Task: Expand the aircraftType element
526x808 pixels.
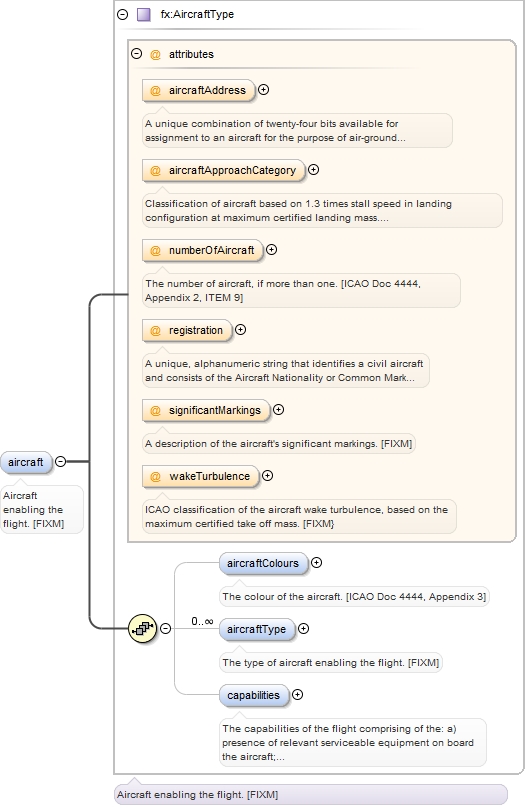Action: pyautogui.click(x=303, y=629)
